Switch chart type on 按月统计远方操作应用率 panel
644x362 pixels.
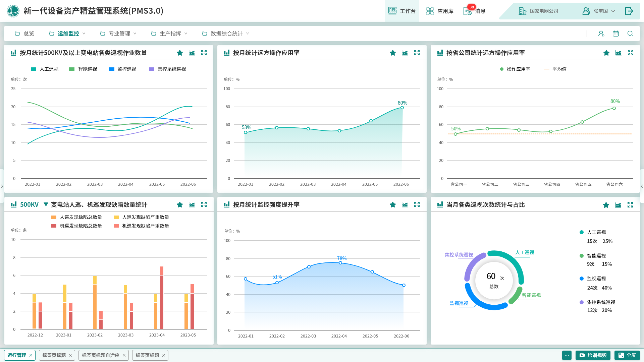pos(405,53)
